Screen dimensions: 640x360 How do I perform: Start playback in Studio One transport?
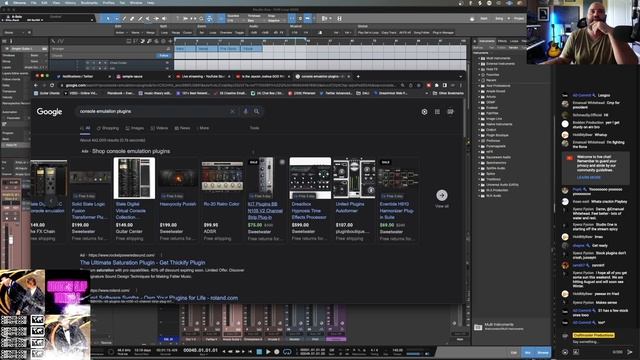tap(268, 351)
